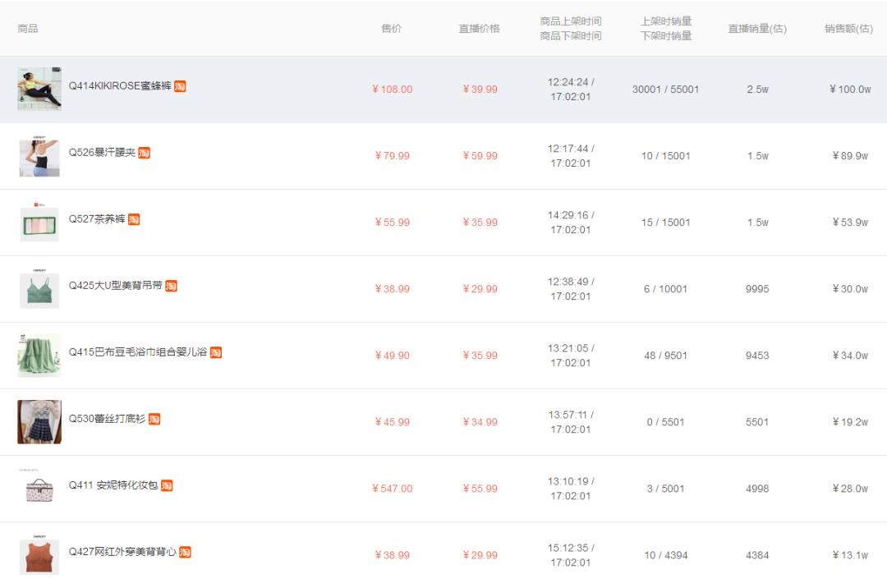Click the 直播价格 column header
Viewport: 887px width, 588px height.
click(480, 29)
